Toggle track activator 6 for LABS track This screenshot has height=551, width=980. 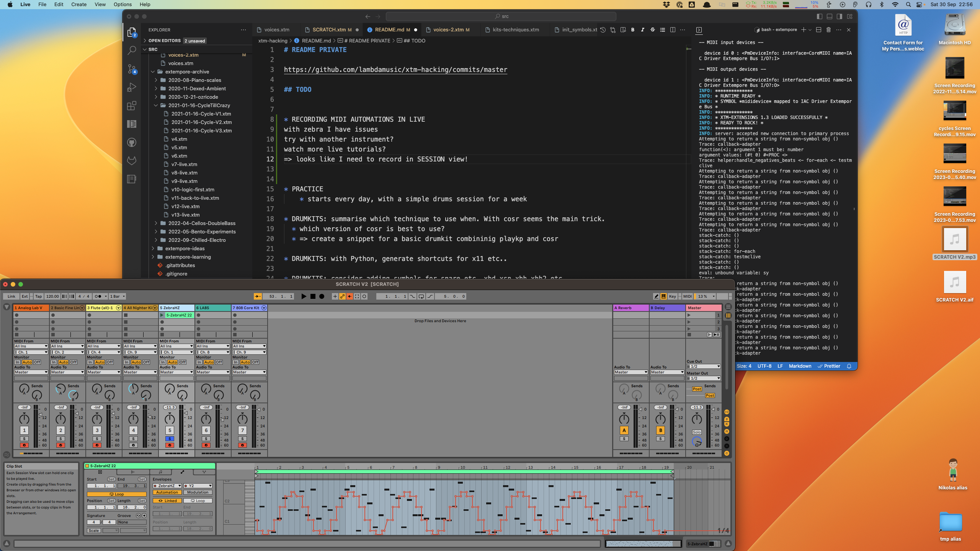[x=206, y=430]
